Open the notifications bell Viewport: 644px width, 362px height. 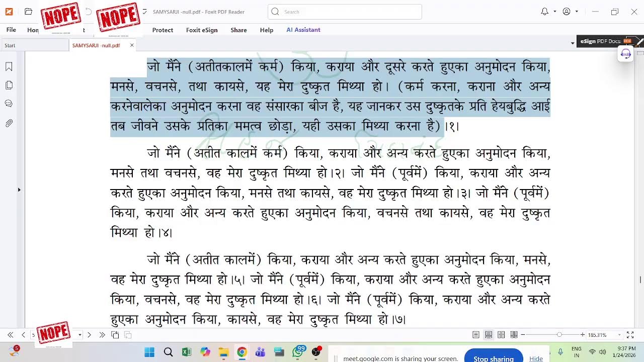[x=544, y=12]
